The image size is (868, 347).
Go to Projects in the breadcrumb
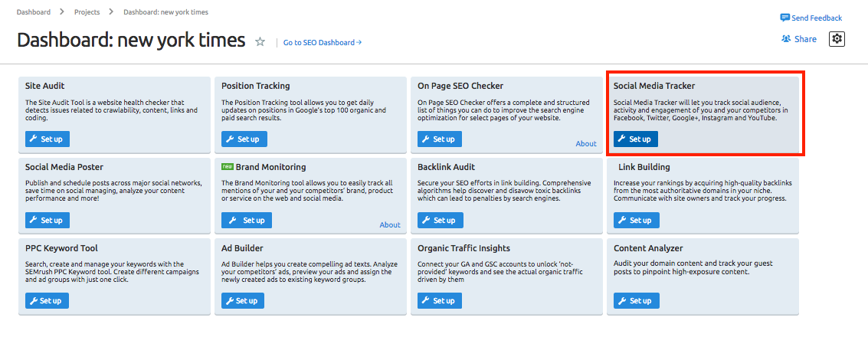click(x=87, y=12)
